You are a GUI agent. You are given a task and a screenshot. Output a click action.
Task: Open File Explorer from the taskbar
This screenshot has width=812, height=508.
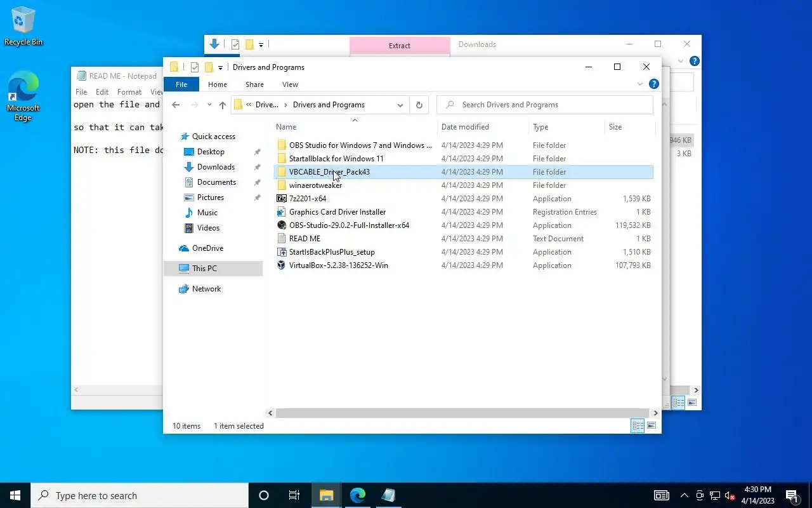327,495
